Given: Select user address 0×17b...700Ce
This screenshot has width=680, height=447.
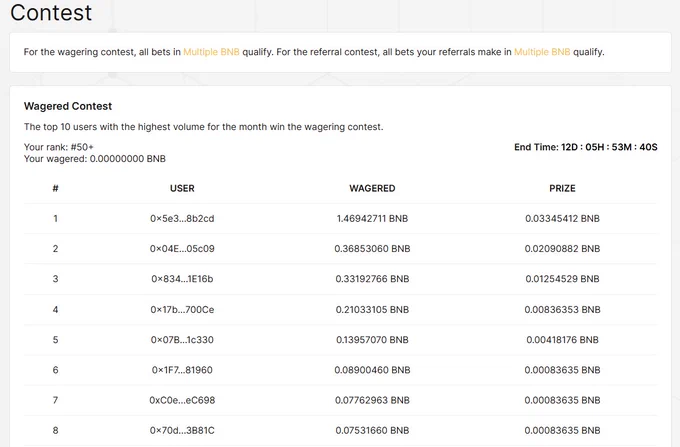Looking at the screenshot, I should coord(182,310).
